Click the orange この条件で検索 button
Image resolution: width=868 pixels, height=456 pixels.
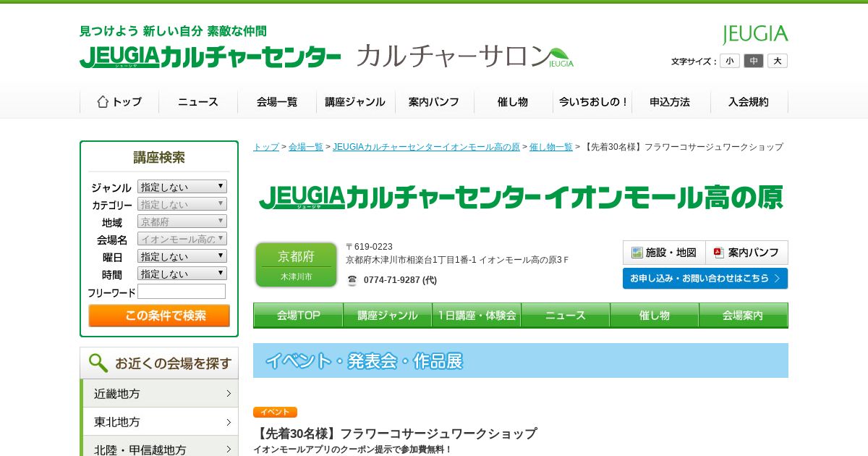[159, 316]
